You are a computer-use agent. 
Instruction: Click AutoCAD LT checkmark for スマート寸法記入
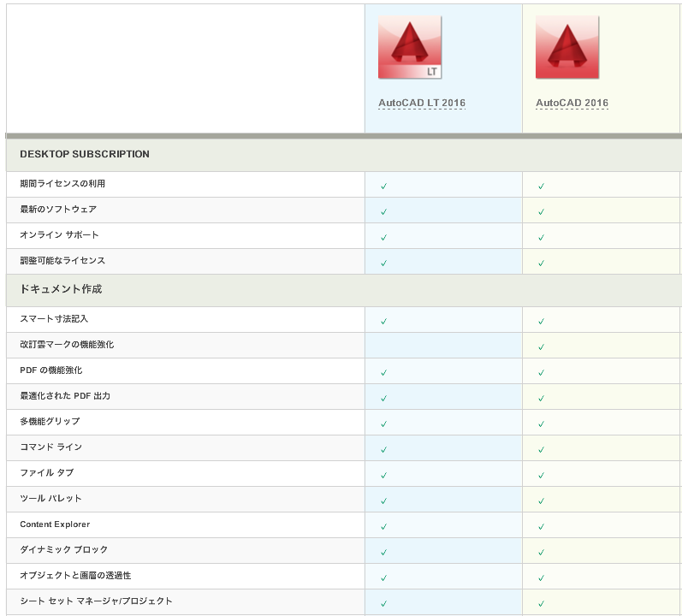coord(383,322)
